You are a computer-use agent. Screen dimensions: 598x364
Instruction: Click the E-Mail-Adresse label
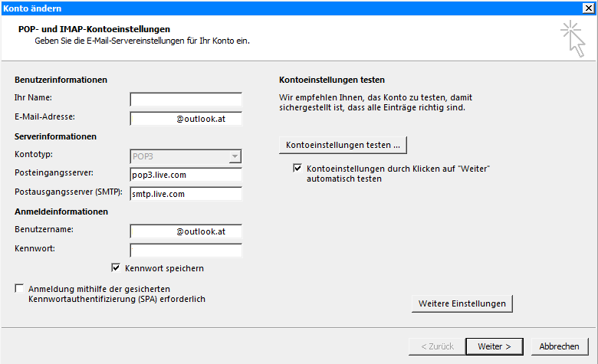pyautogui.click(x=44, y=116)
